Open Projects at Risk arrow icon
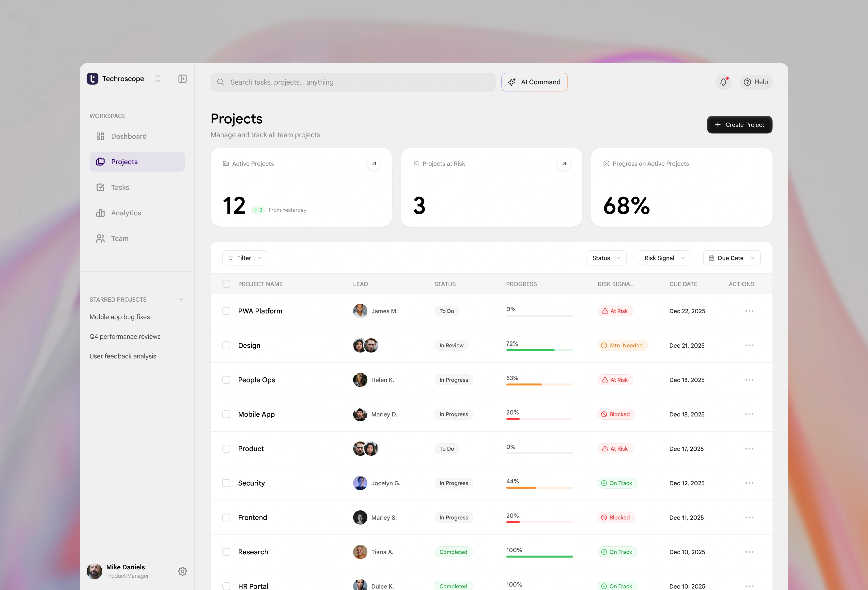The width and height of the screenshot is (868, 590). pyautogui.click(x=564, y=163)
